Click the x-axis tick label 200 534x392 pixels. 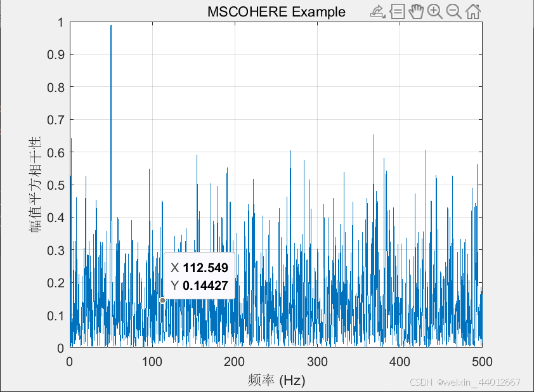click(x=235, y=362)
